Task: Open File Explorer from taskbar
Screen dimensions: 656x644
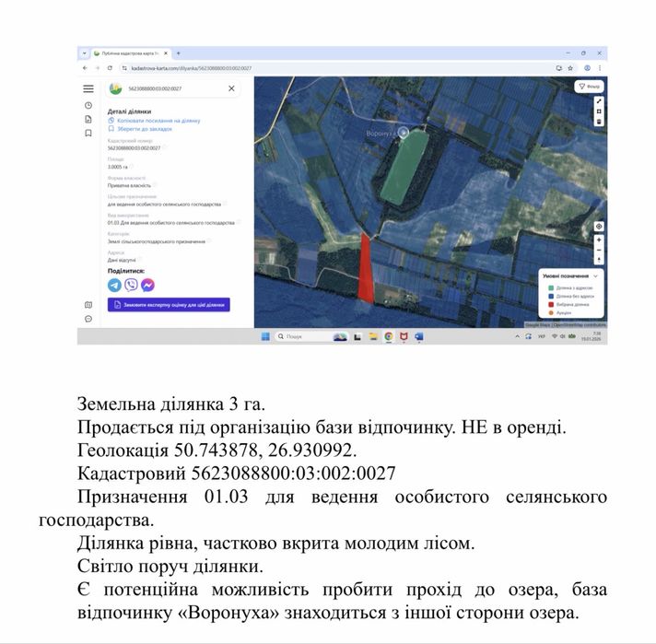Action: (373, 336)
